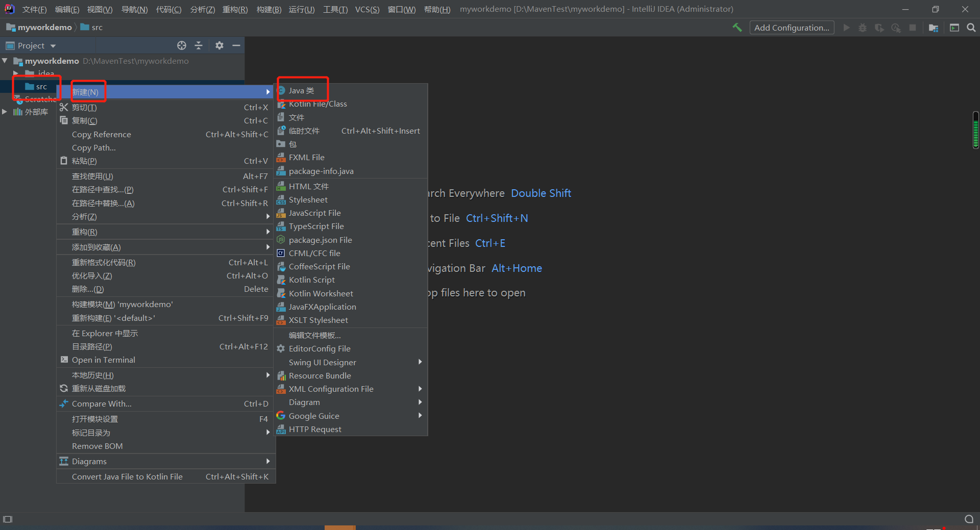Screen dimensions: 980x530
Task: Click the locate/scroll-from-source target icon
Action: pos(182,45)
